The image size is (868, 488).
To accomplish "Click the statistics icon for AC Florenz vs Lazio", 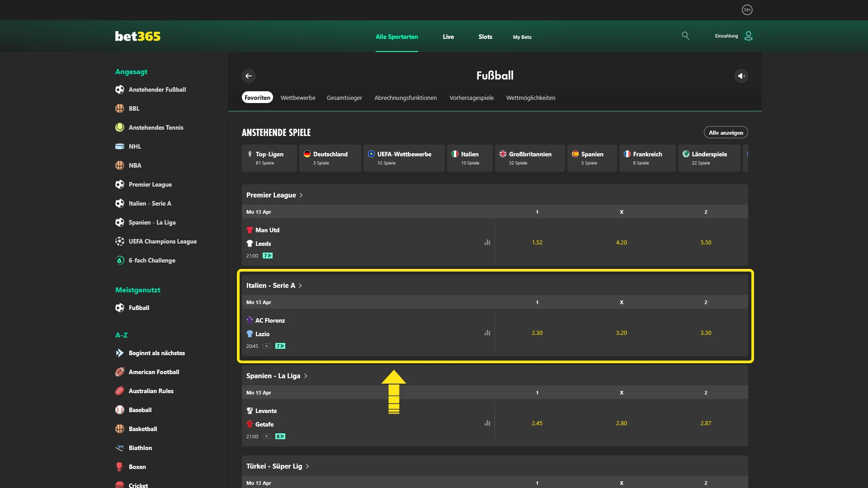I will point(487,333).
